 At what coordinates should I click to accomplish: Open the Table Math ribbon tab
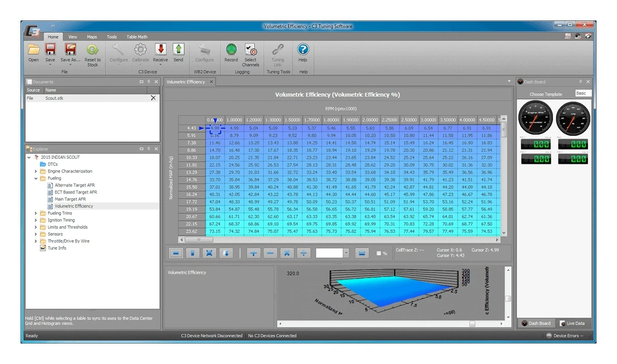coord(137,37)
